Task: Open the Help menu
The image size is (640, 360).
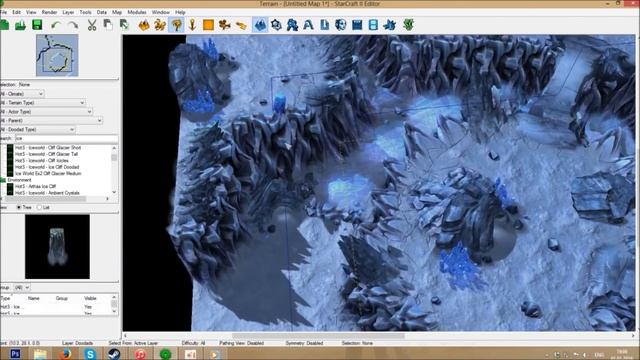Action: point(180,12)
